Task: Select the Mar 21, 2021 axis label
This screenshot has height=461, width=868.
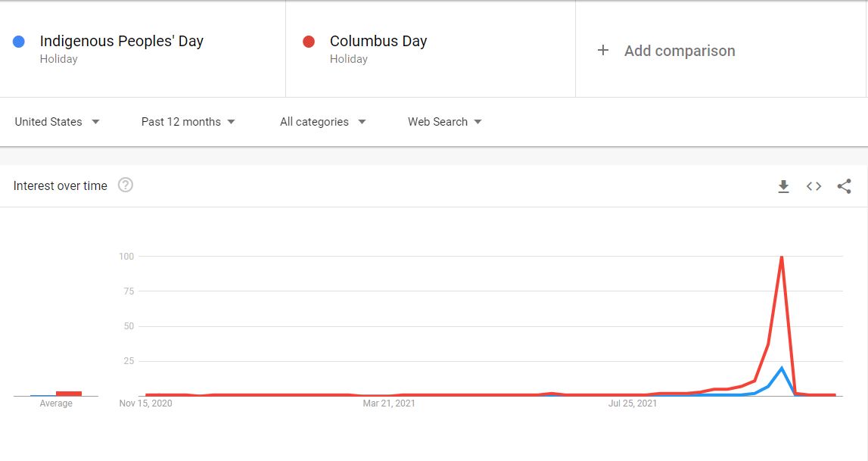Action: pyautogui.click(x=389, y=403)
